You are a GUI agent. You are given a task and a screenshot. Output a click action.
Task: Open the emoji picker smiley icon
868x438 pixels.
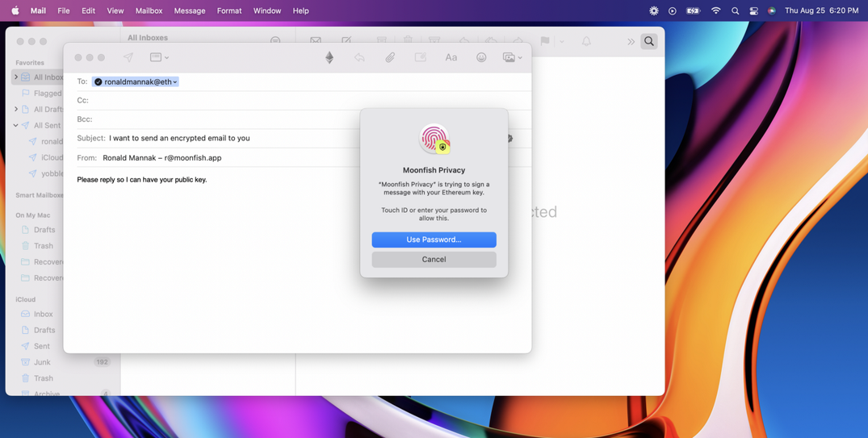tap(481, 57)
